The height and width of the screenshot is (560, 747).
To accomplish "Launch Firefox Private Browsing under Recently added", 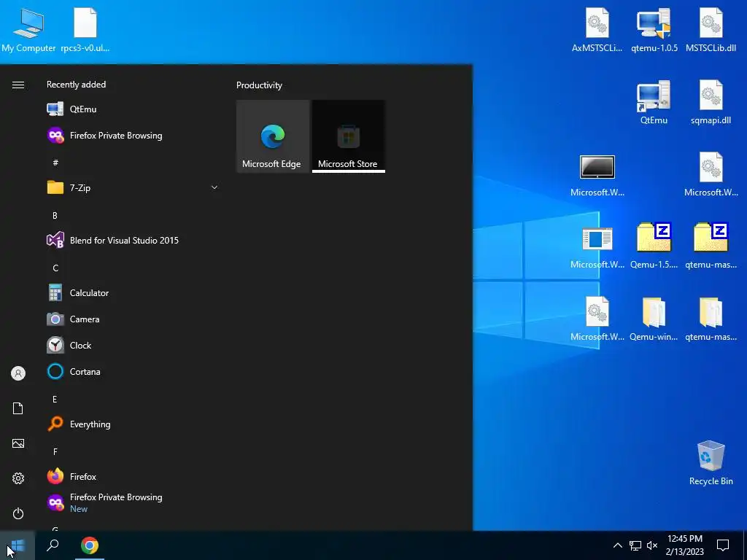I will coord(133,135).
